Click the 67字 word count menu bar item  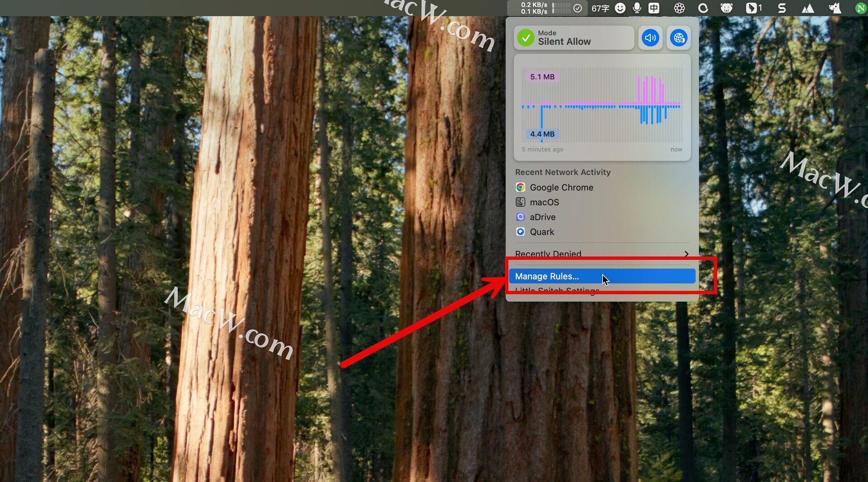tap(600, 8)
